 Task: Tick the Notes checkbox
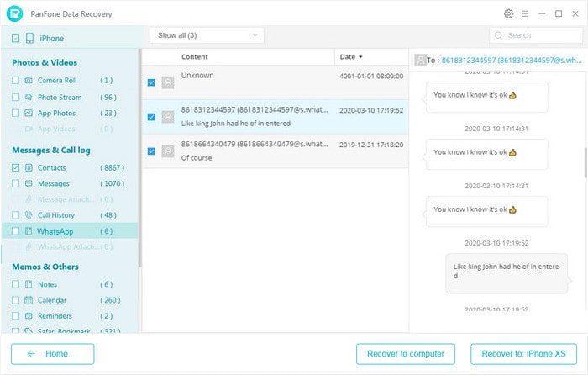click(x=15, y=284)
